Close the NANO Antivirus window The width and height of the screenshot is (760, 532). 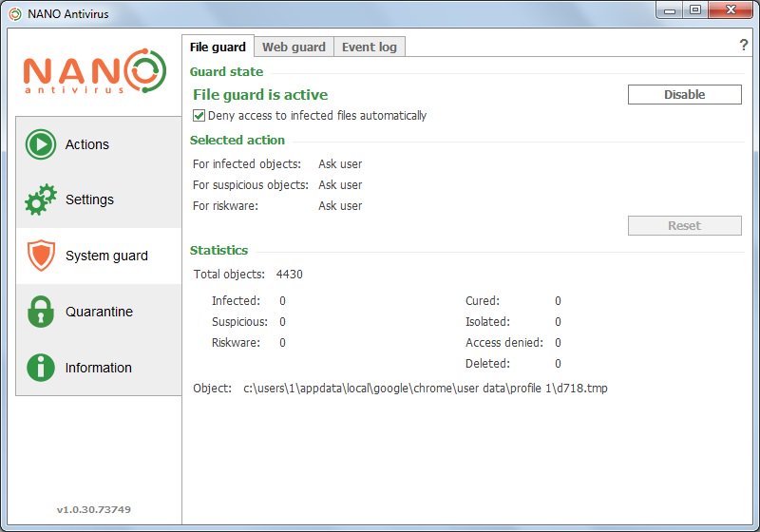coord(731,10)
